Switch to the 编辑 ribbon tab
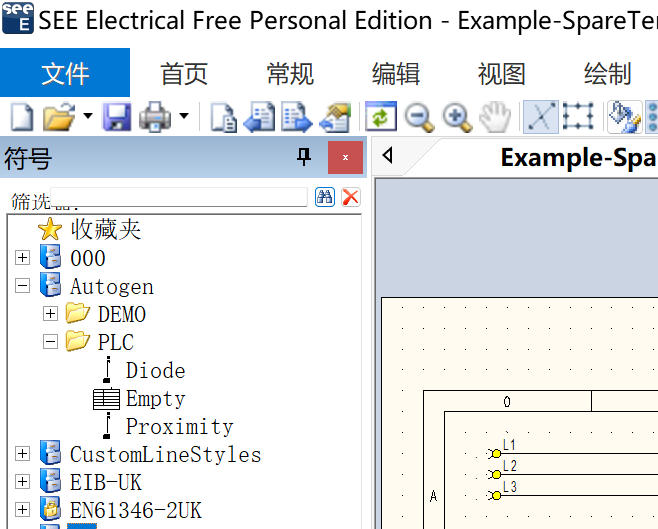This screenshot has height=529, width=658. pos(396,74)
